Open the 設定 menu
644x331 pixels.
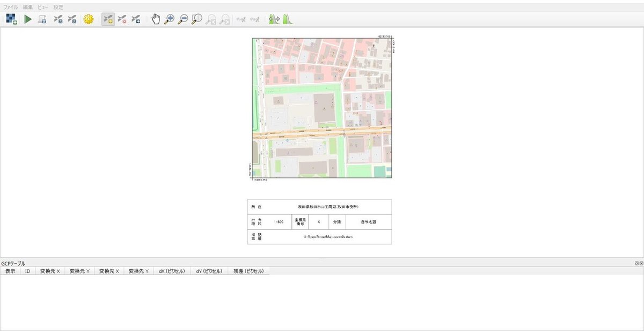tap(58, 8)
